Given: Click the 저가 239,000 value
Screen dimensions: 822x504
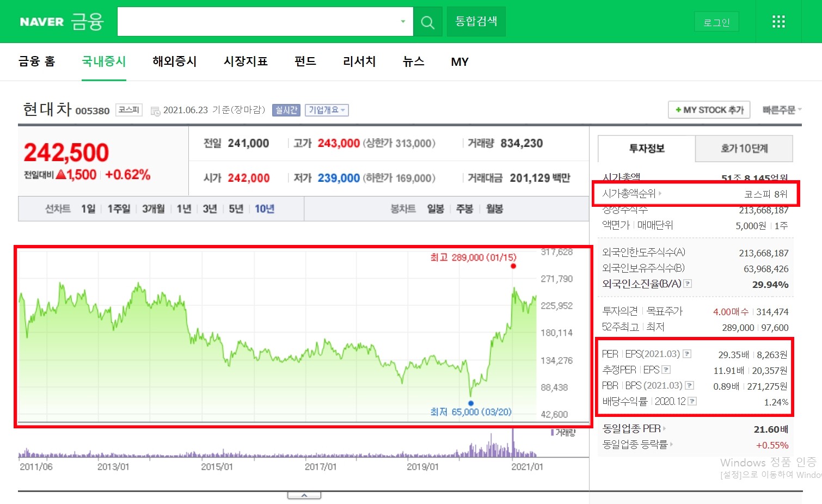Looking at the screenshot, I should 339,178.
